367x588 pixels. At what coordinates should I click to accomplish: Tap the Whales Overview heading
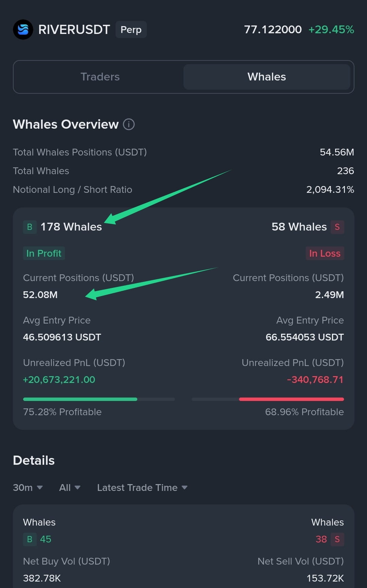pos(66,124)
